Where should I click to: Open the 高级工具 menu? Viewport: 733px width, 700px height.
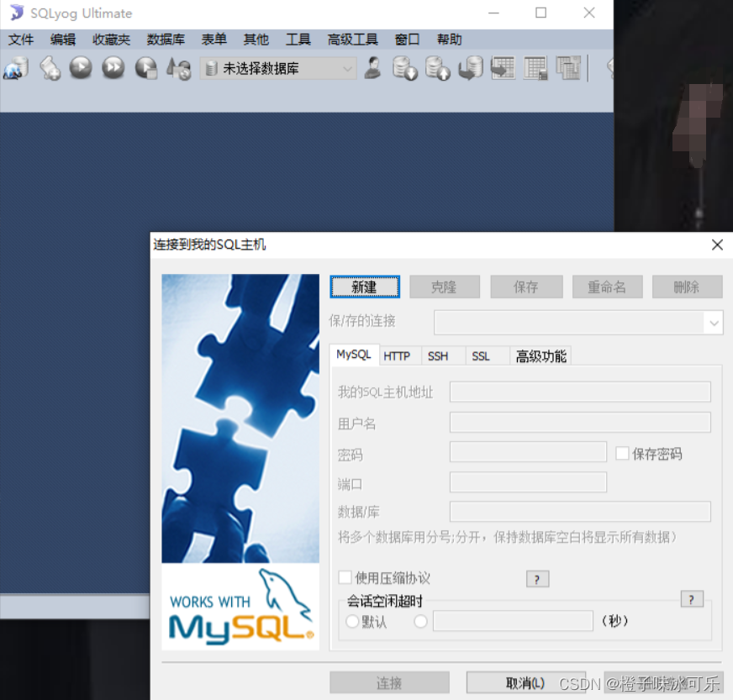[352, 39]
